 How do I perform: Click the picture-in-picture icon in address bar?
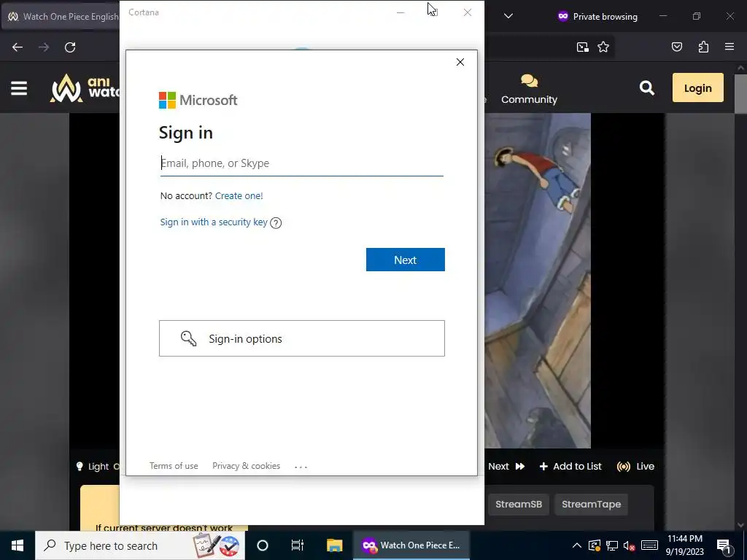582,47
